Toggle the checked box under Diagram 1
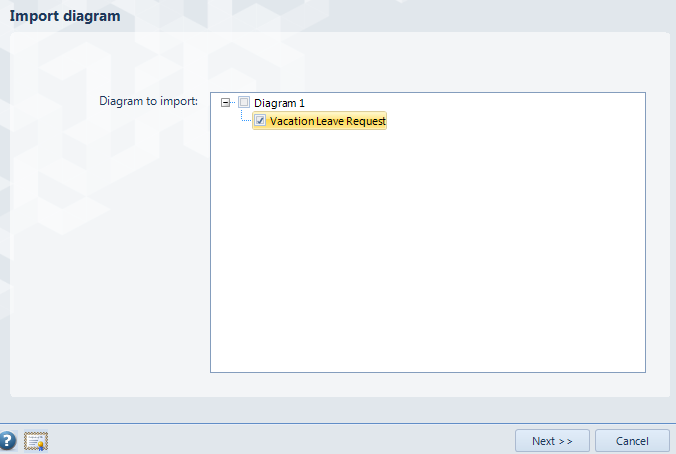The height and width of the screenshot is (454, 676). click(x=260, y=121)
